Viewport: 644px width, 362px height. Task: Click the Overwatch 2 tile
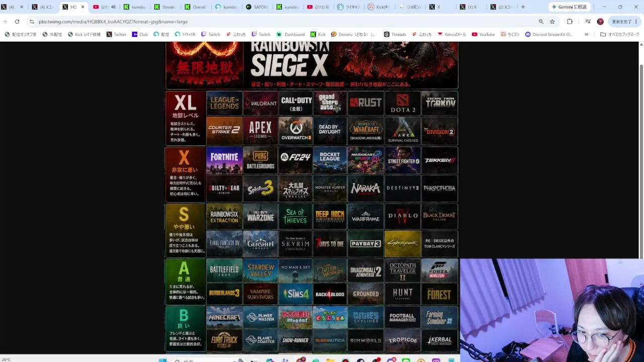pos(296,131)
